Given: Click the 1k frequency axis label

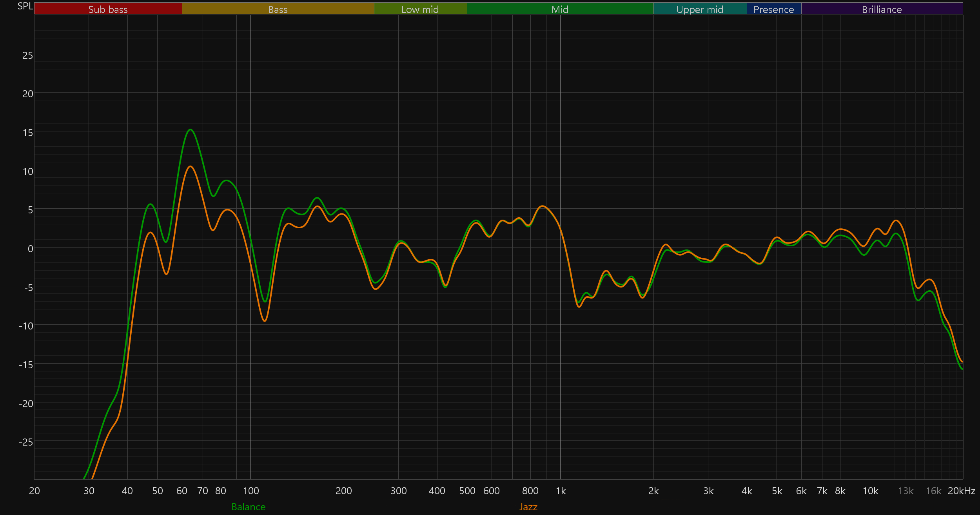Looking at the screenshot, I should pos(561,491).
